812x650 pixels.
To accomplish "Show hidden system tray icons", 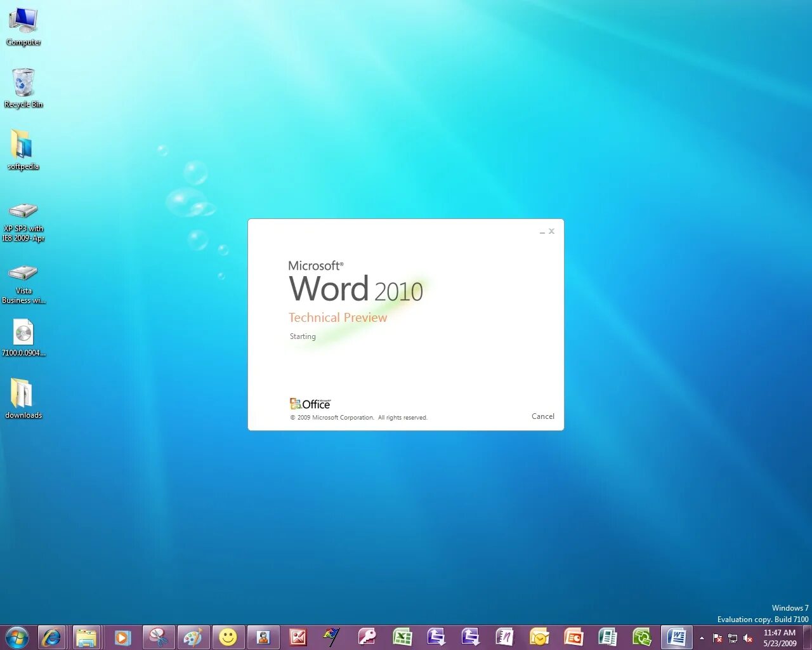I will [x=702, y=638].
